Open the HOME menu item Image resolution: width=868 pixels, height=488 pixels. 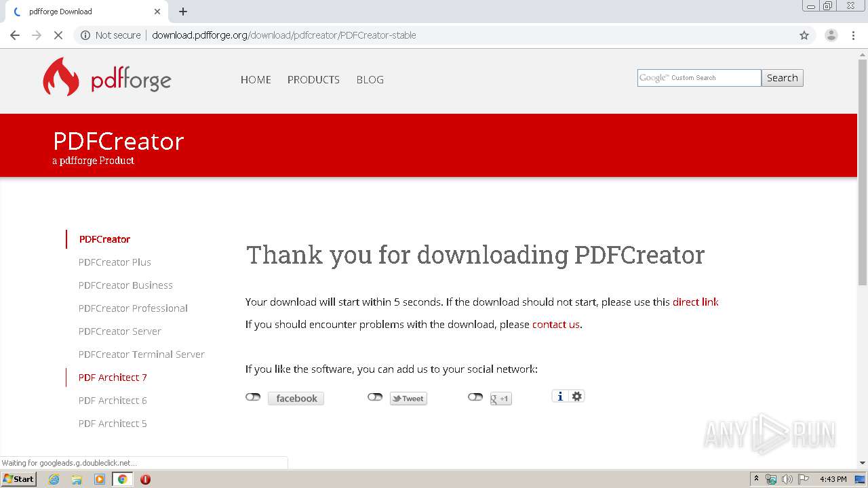point(256,79)
